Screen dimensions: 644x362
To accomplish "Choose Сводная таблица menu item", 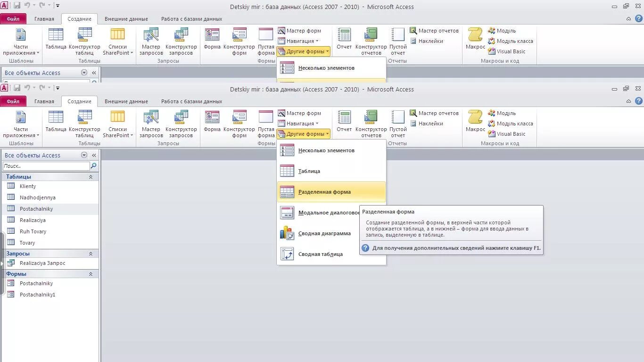I will click(331, 254).
